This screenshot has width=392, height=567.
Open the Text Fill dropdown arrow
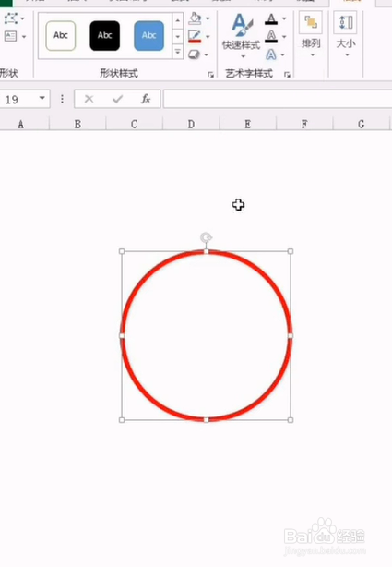284,18
